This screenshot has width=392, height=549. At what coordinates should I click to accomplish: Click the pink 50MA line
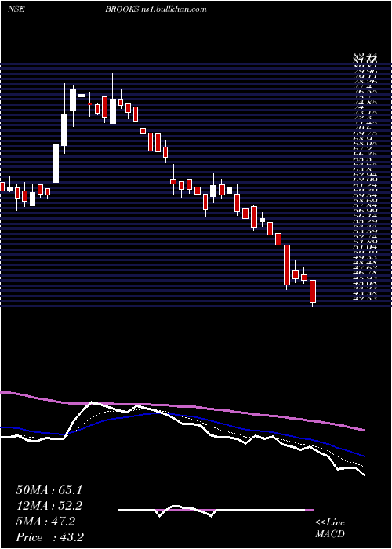point(182,408)
